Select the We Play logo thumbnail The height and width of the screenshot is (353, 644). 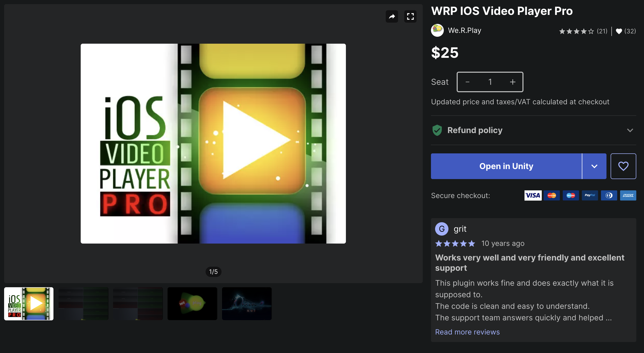(x=192, y=304)
